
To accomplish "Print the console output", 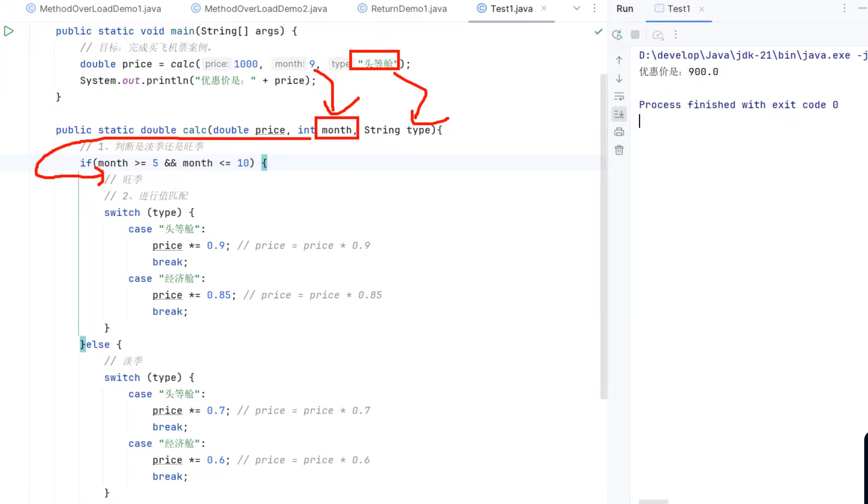I will (619, 132).
